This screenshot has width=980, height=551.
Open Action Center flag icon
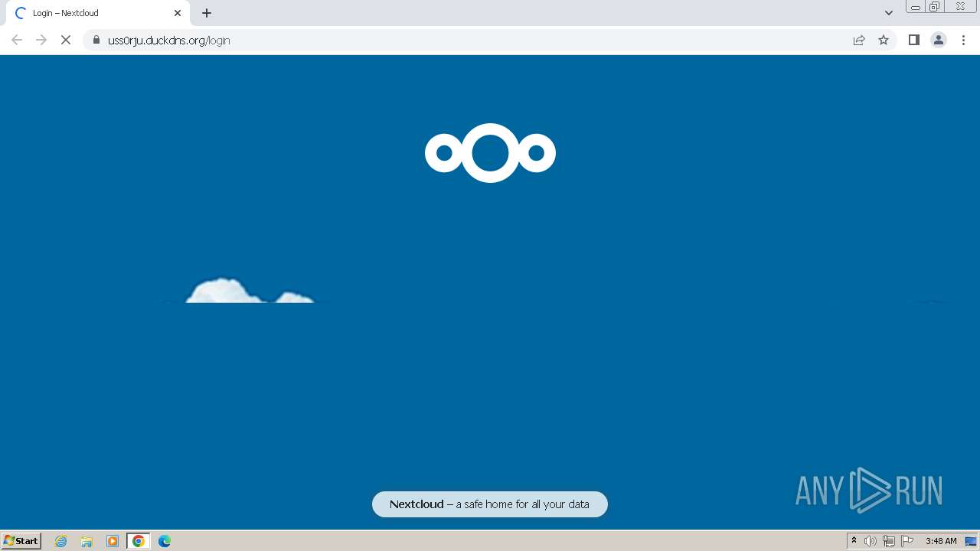[x=907, y=541]
